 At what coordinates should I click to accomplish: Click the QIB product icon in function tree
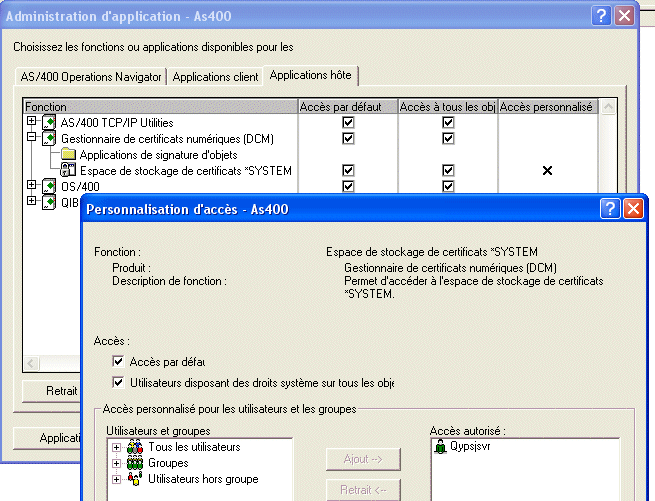(x=49, y=202)
